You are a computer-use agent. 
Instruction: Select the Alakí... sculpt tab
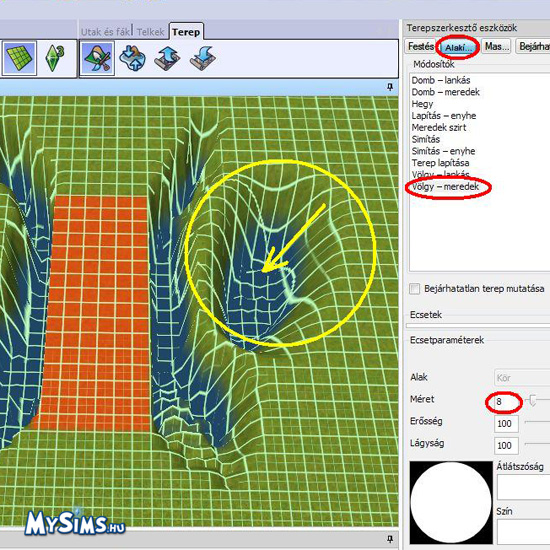click(x=458, y=47)
